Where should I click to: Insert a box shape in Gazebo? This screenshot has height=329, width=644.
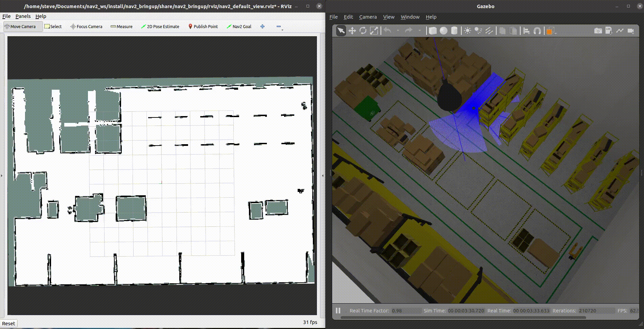(433, 31)
